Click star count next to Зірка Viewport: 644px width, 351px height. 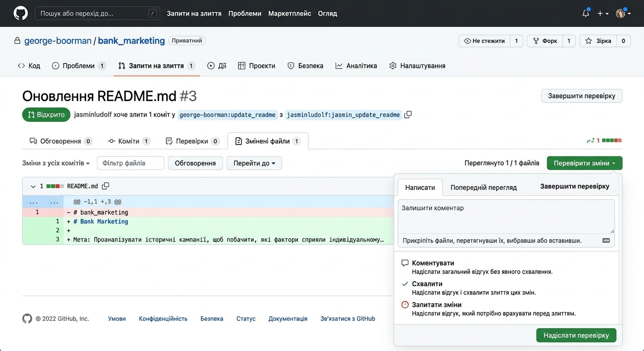623,41
